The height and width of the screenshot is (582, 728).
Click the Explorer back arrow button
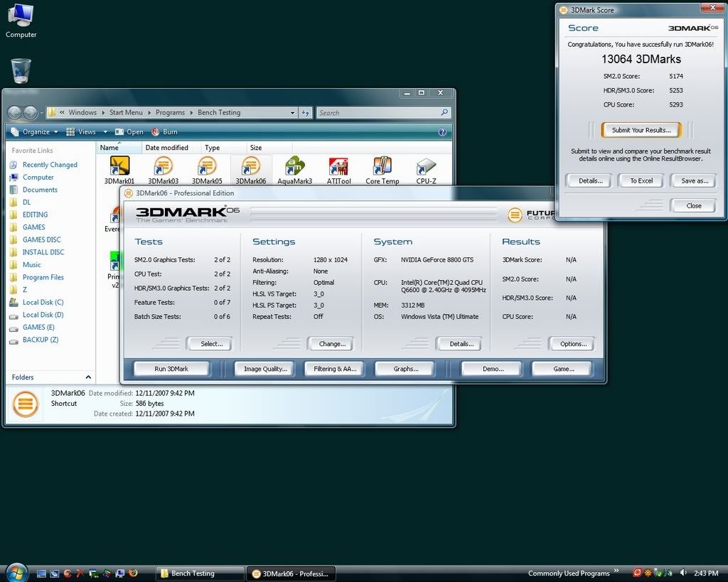click(x=15, y=112)
